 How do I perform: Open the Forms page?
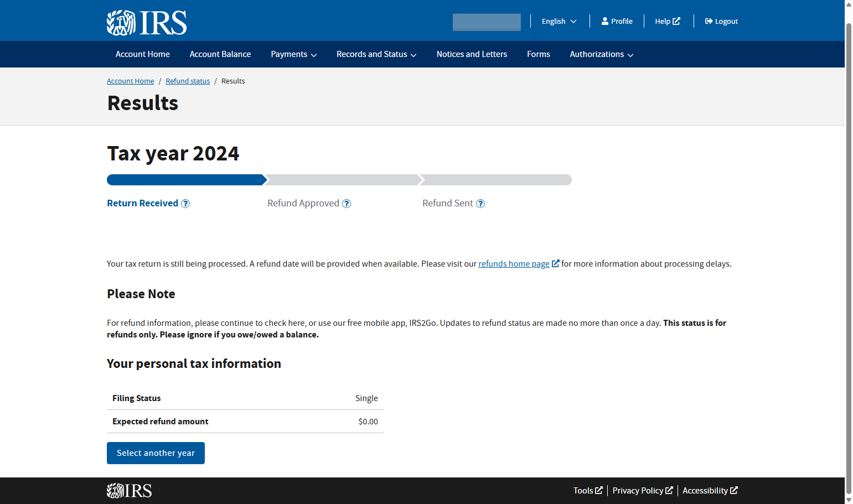[x=539, y=54]
